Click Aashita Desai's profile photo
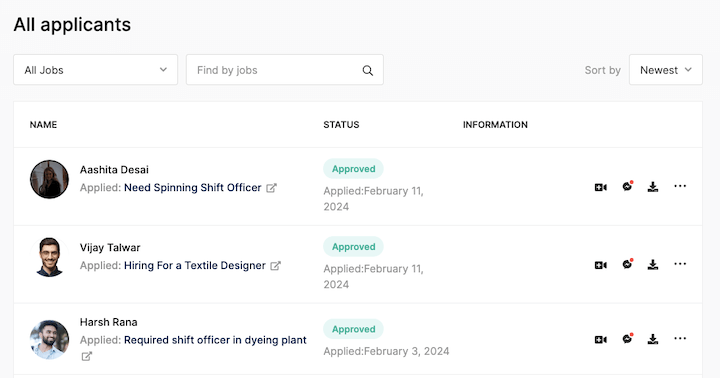This screenshot has height=378, width=720. pyautogui.click(x=50, y=179)
